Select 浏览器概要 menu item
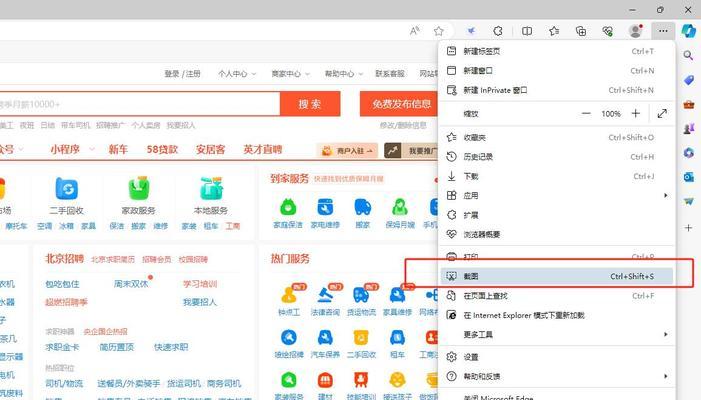701x400 pixels. tap(557, 234)
